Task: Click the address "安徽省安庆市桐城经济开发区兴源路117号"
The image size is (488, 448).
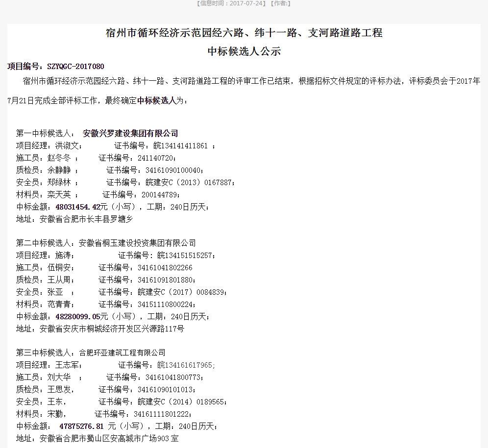Action: (x=112, y=329)
